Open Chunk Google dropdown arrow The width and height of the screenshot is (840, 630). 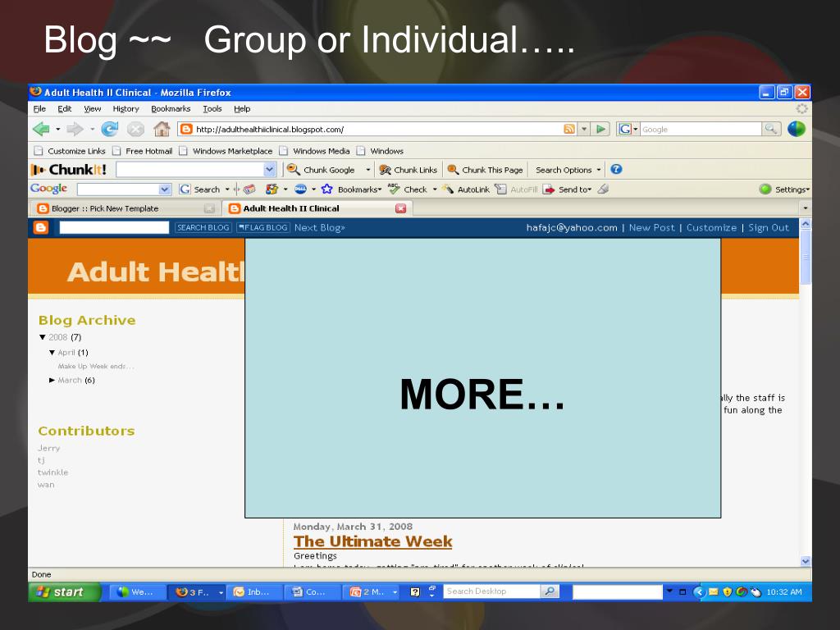[368, 170]
